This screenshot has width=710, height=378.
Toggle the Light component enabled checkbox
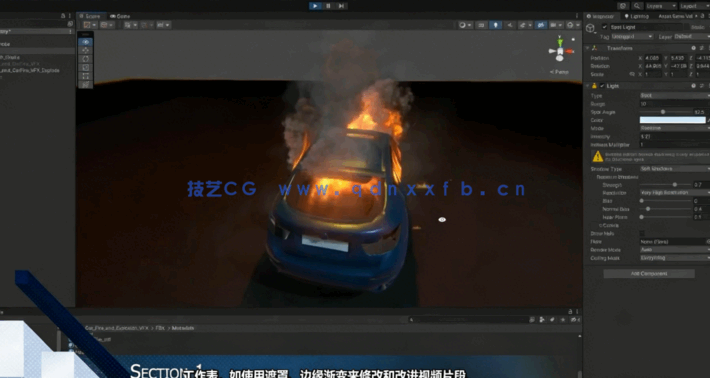point(602,86)
